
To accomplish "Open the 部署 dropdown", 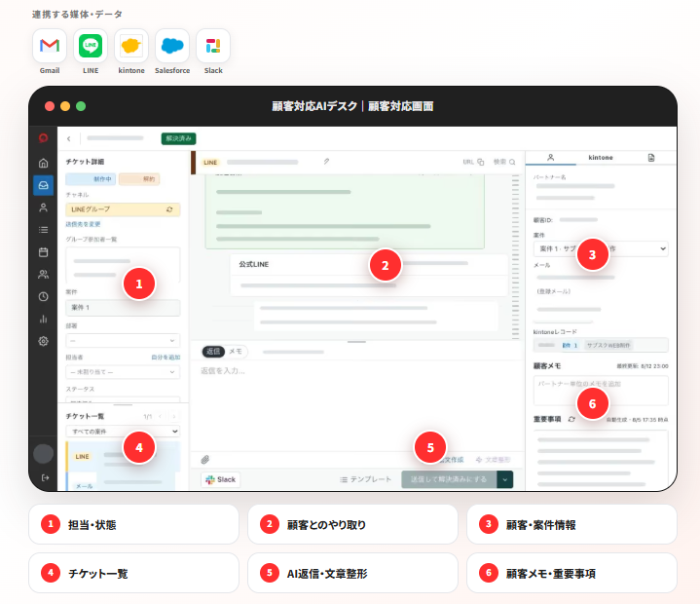I will pos(123,340).
